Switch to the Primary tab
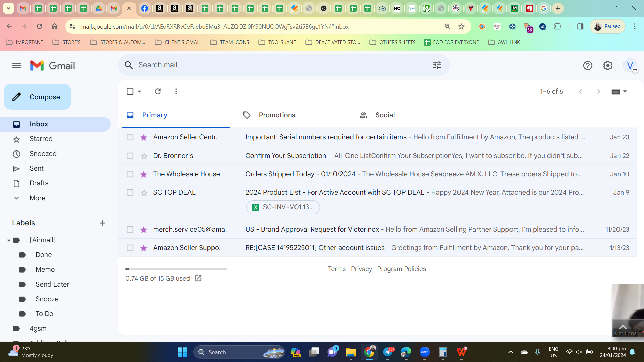The height and width of the screenshot is (362, 644). pyautogui.click(x=176, y=115)
